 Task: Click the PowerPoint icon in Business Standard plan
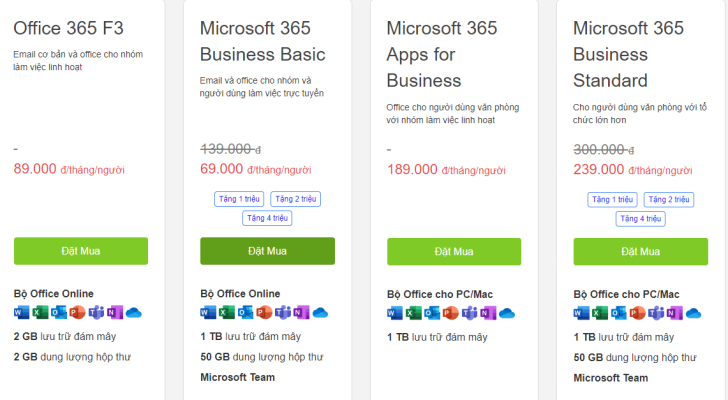tap(637, 313)
